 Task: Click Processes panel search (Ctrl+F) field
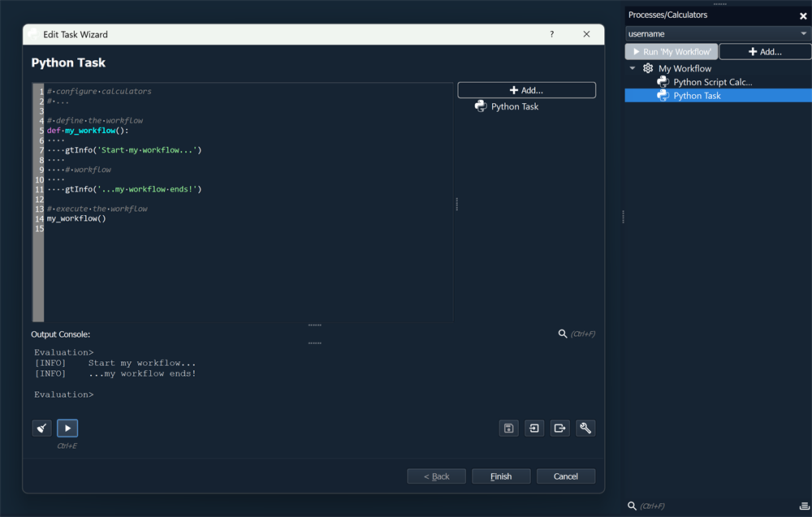tap(653, 506)
